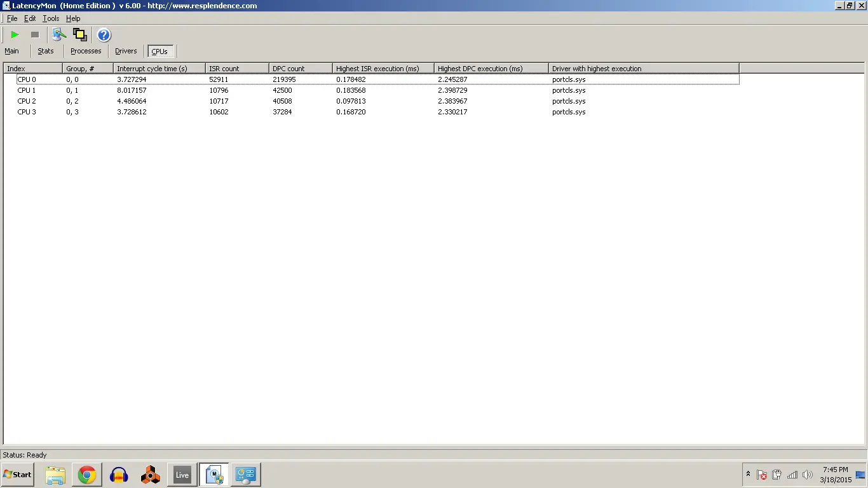This screenshot has width=868, height=488.
Task: Sort by Highest DPC execution (ms) header
Action: pyautogui.click(x=491, y=69)
